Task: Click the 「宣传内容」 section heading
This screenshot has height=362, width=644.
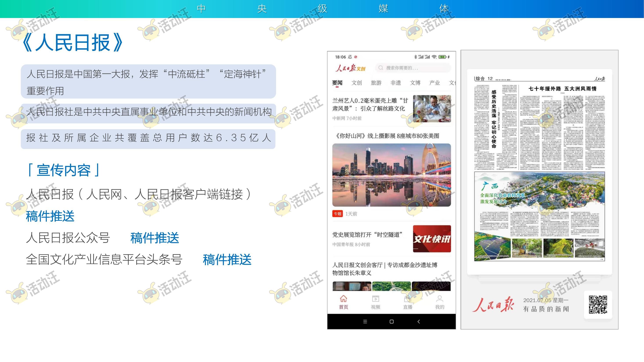Action: (x=63, y=170)
